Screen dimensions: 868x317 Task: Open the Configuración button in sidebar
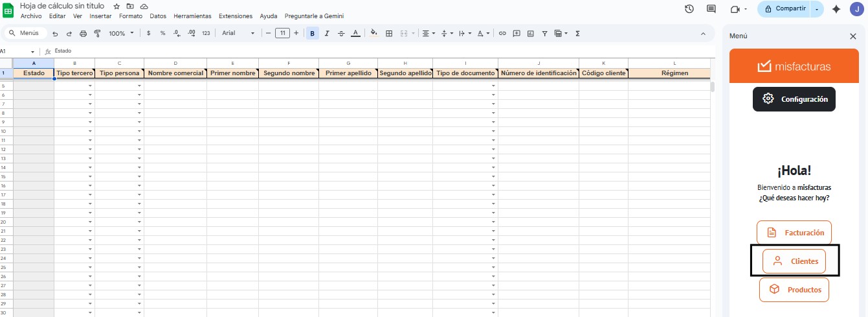794,99
